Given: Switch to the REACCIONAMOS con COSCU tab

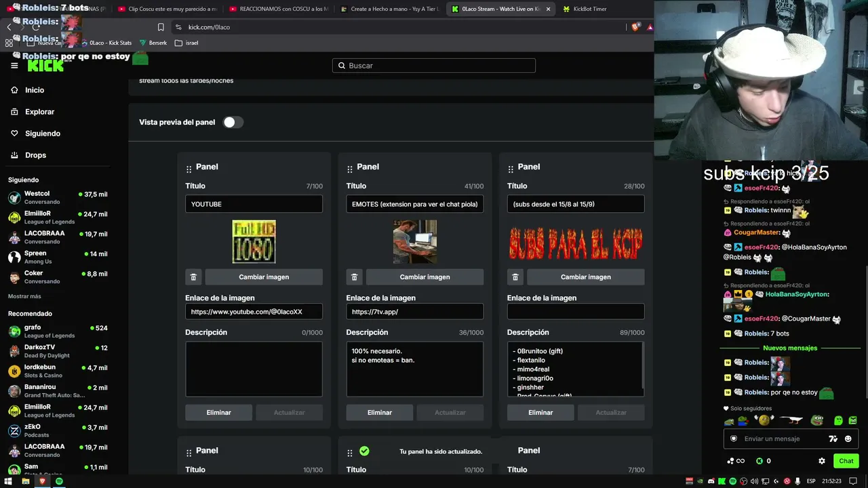Looking at the screenshot, I should [278, 9].
